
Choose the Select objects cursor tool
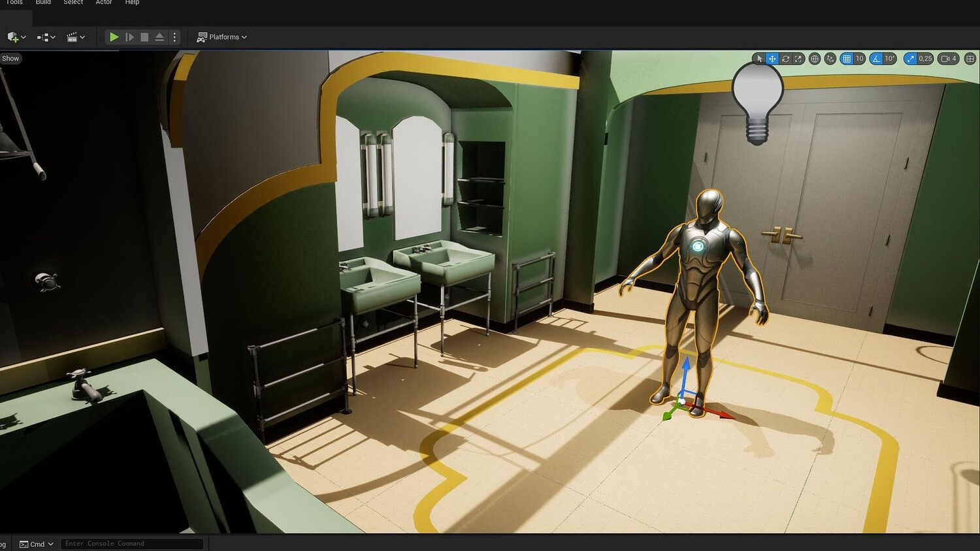(759, 59)
